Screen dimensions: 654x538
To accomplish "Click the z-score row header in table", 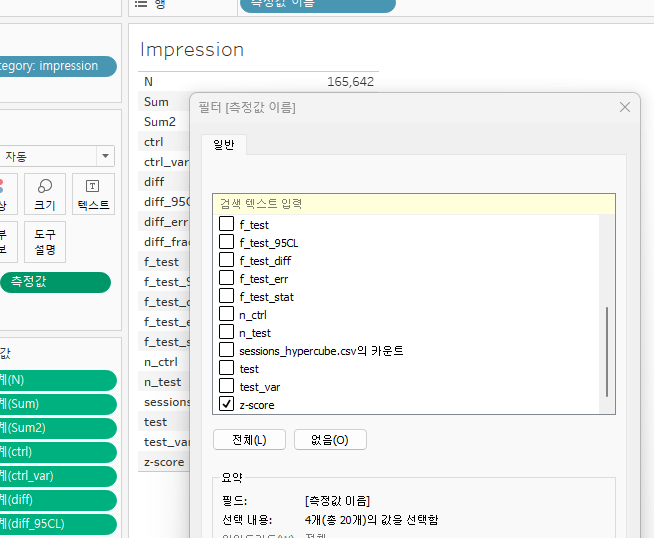I will [164, 462].
